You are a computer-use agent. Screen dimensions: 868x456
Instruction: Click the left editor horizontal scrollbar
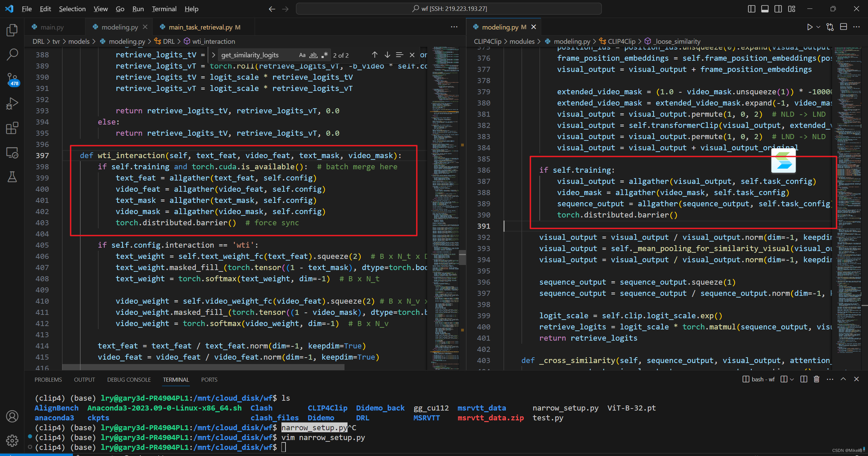pyautogui.click(x=203, y=367)
